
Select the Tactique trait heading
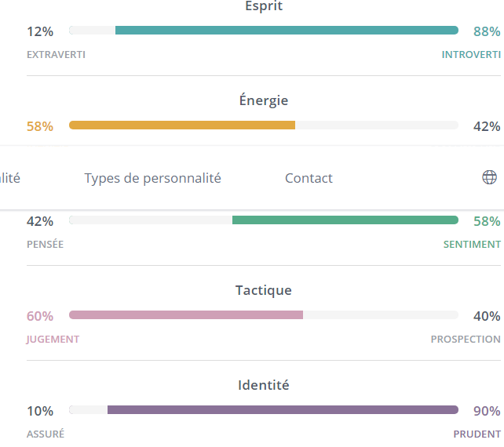tap(264, 290)
